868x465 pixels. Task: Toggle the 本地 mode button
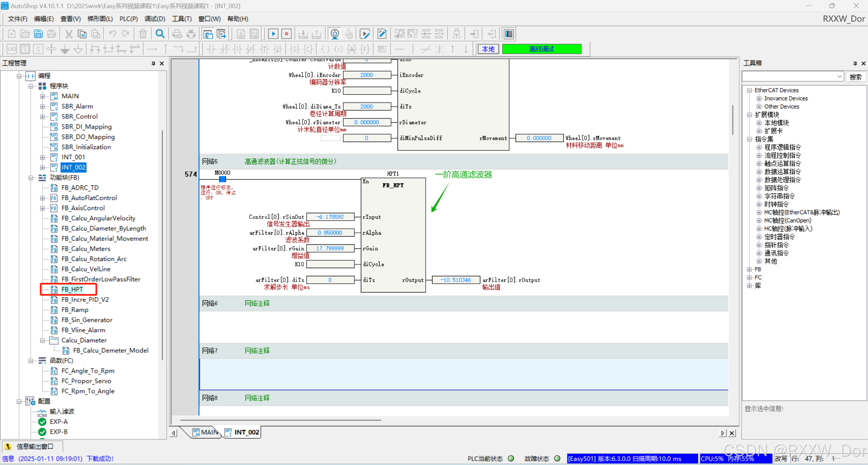488,49
